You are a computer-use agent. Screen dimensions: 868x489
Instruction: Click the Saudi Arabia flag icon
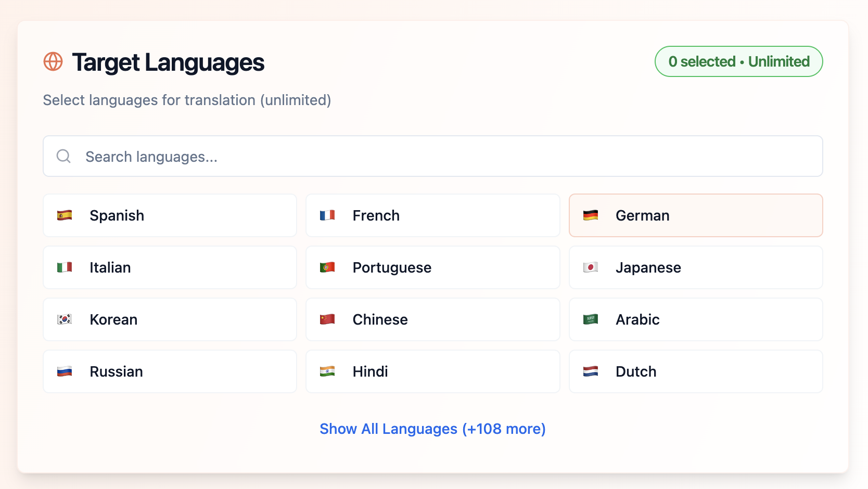591,319
